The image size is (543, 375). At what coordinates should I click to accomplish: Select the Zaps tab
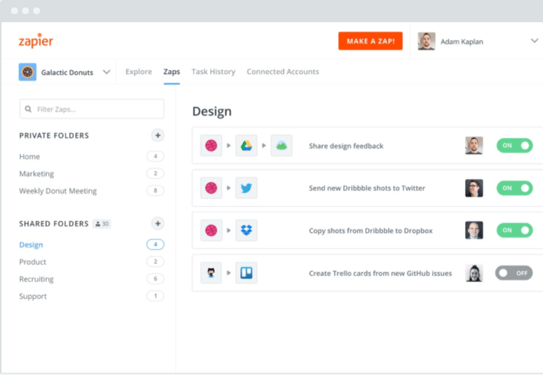point(171,72)
